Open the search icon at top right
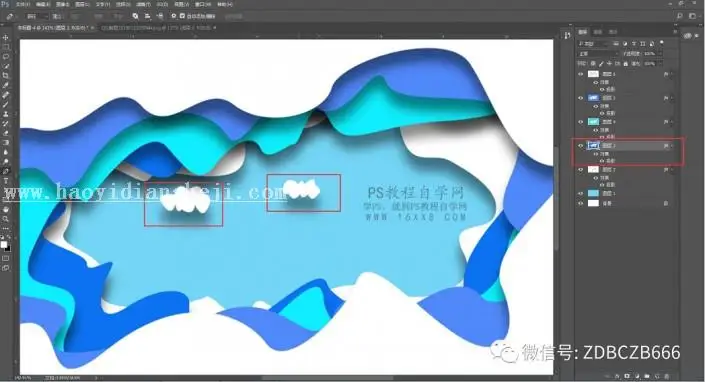 (x=680, y=16)
